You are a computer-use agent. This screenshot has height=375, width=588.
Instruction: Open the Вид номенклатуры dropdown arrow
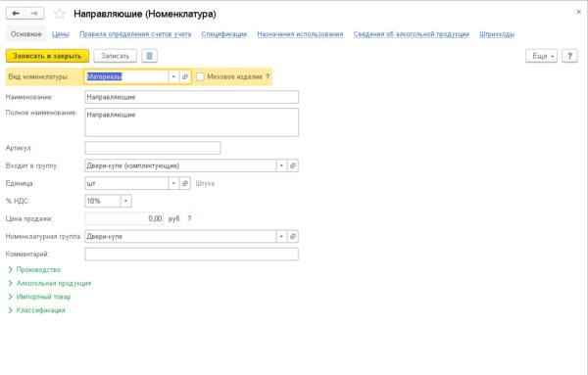[173, 76]
